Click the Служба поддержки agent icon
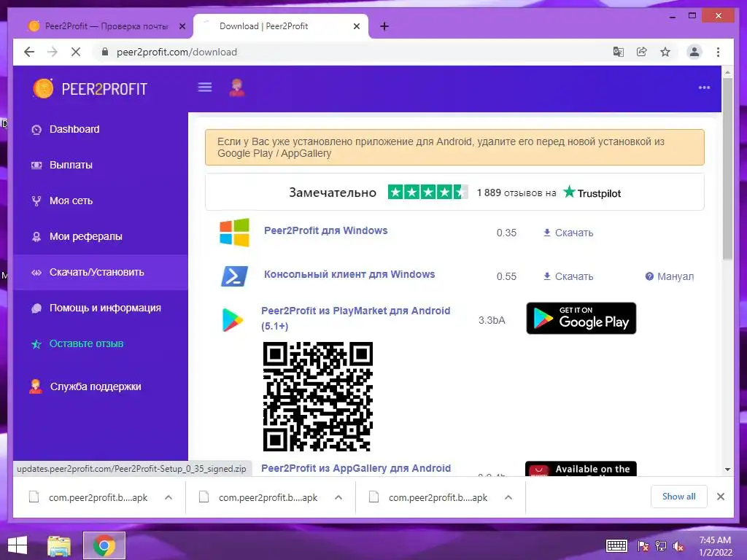This screenshot has width=747, height=560. click(36, 386)
